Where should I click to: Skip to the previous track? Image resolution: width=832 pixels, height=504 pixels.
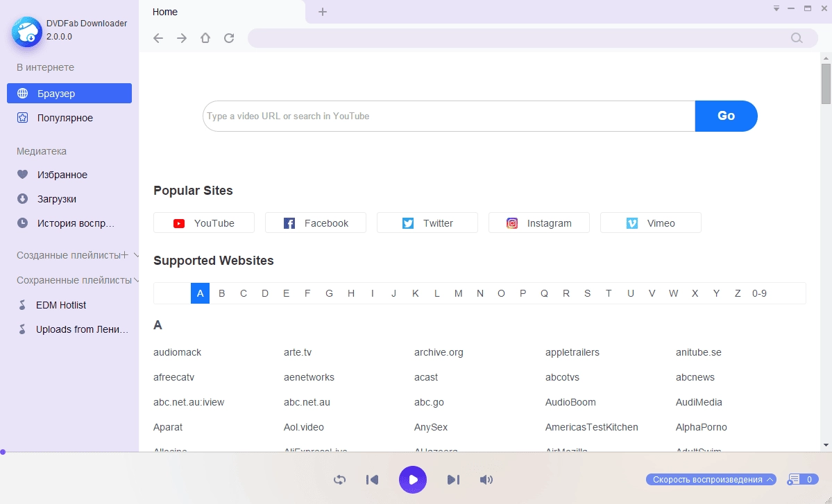pos(373,480)
